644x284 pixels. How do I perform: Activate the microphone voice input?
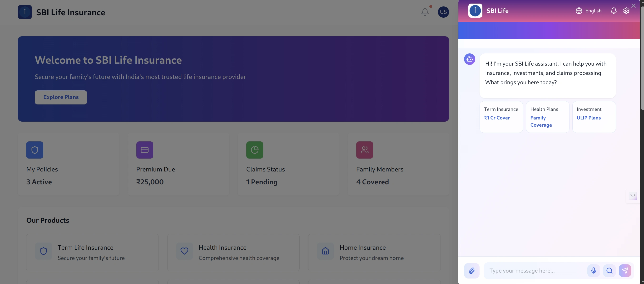click(x=594, y=270)
